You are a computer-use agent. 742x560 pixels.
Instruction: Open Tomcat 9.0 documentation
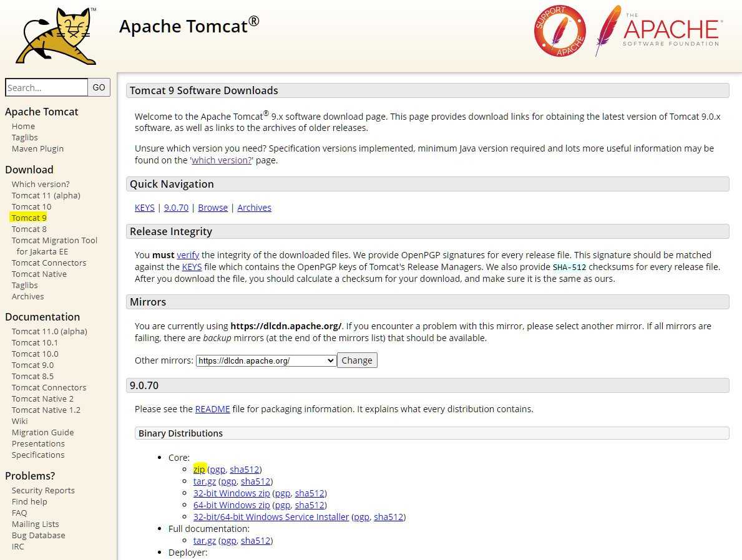click(x=32, y=365)
